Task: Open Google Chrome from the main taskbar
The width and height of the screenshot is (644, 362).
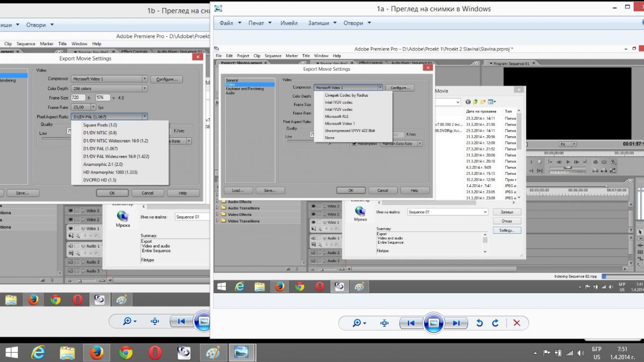Action: click(x=125, y=352)
